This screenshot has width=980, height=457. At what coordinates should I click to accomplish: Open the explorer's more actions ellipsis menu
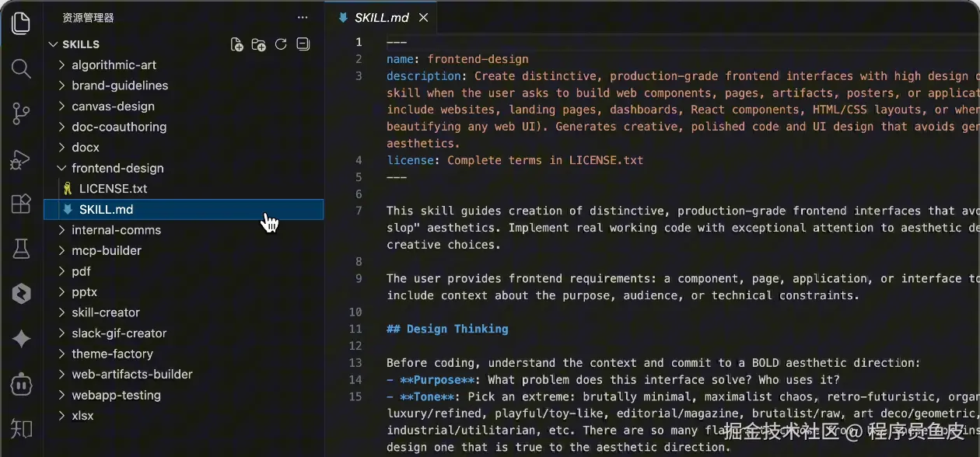click(303, 17)
